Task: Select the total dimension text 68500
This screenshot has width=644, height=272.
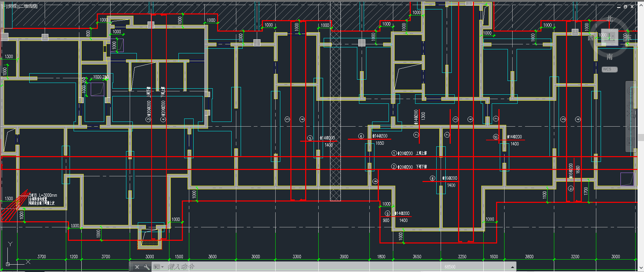Action: (450, 267)
